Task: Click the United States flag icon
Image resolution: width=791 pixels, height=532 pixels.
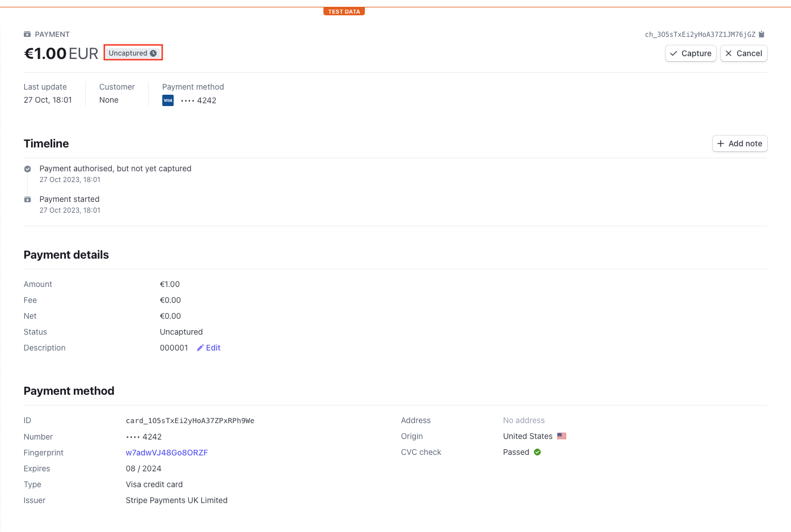Action: [562, 436]
